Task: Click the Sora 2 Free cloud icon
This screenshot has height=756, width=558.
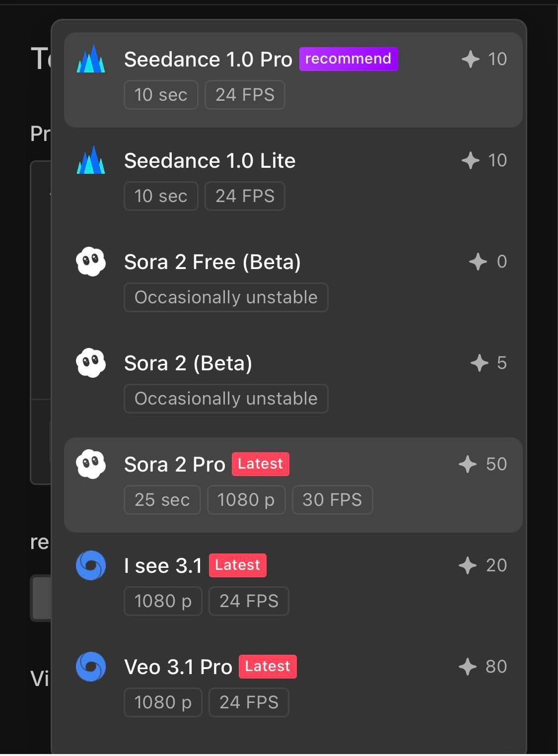Action: tap(91, 262)
